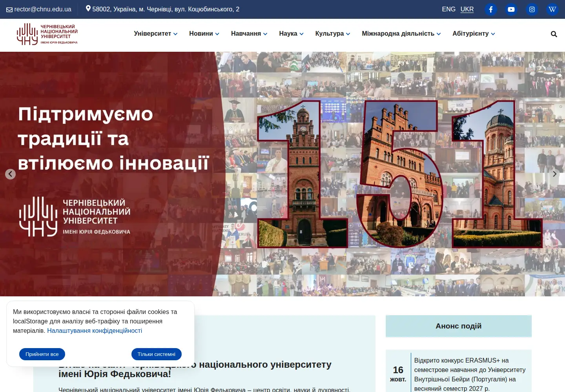Screen dimensions: 565x392
Task: Open the Instagram profile icon
Action: 532,9
